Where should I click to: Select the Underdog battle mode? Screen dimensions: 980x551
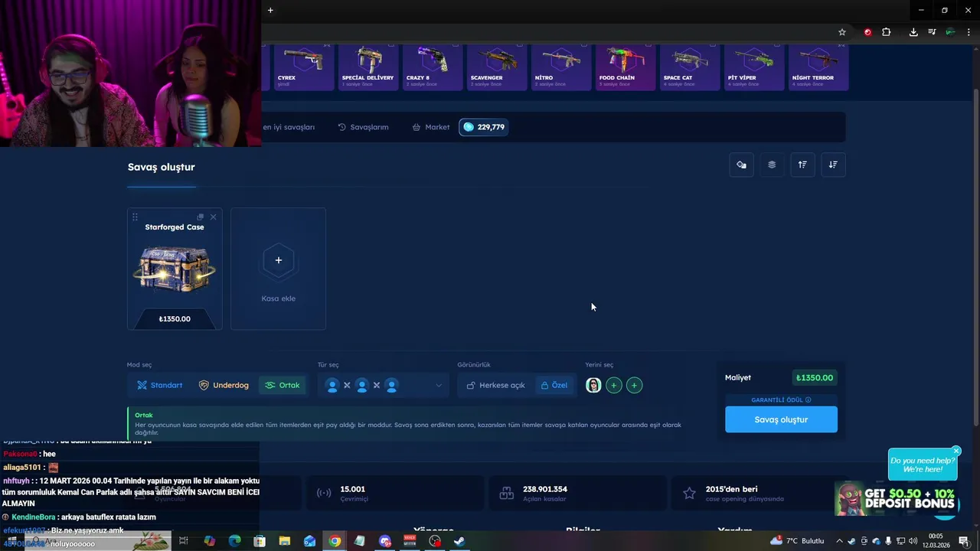click(x=224, y=385)
